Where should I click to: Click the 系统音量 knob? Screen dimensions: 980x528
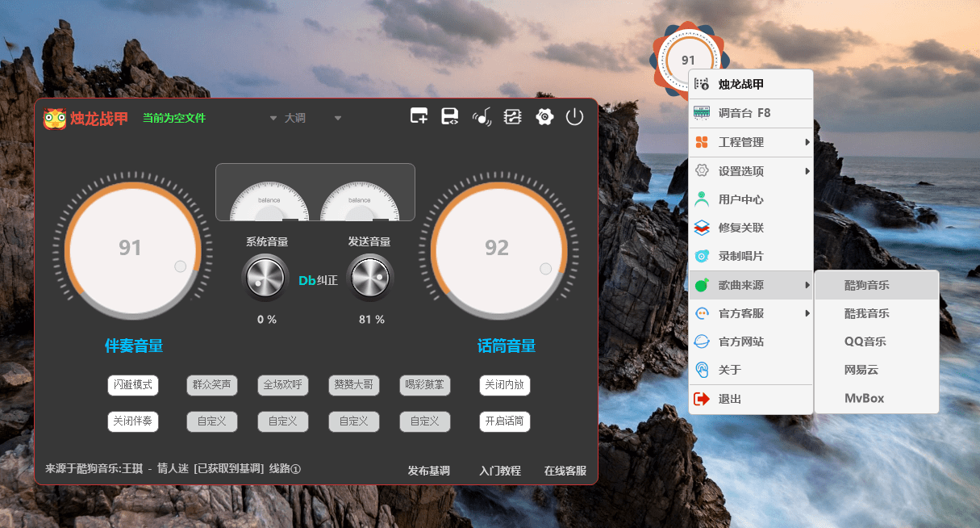point(266,279)
